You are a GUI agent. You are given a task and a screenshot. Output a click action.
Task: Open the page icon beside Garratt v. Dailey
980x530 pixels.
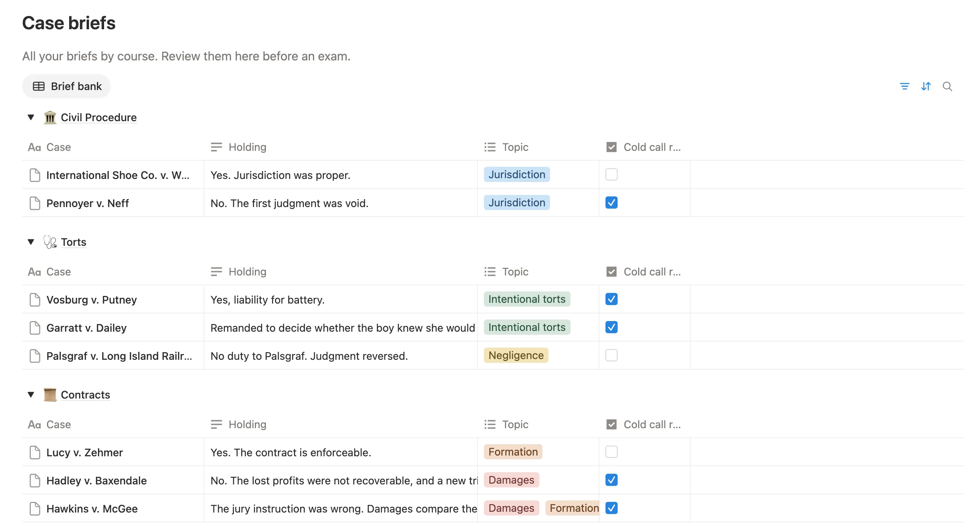(x=35, y=328)
